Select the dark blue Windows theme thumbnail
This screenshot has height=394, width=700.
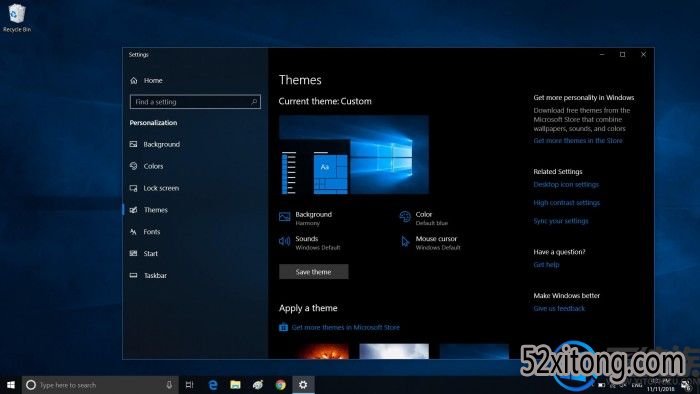click(x=474, y=351)
